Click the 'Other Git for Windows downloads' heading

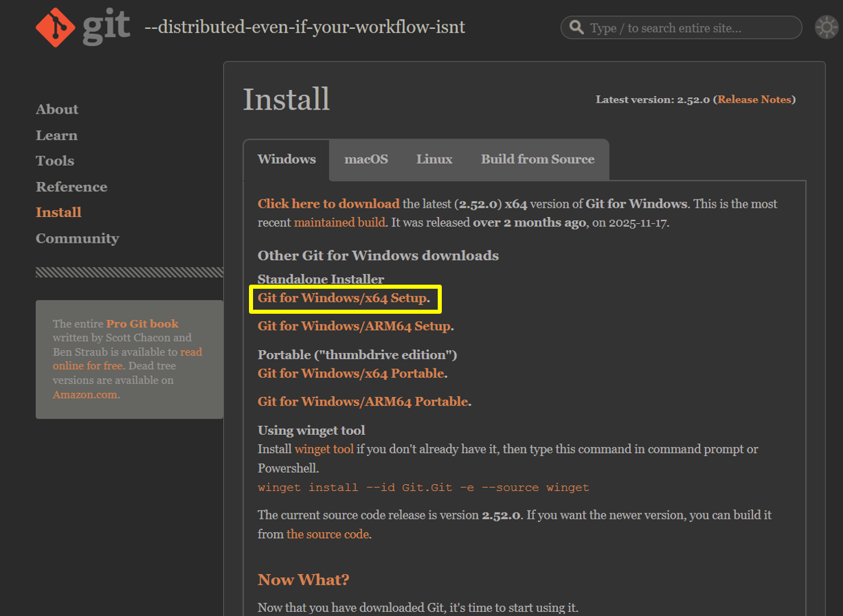coord(378,256)
